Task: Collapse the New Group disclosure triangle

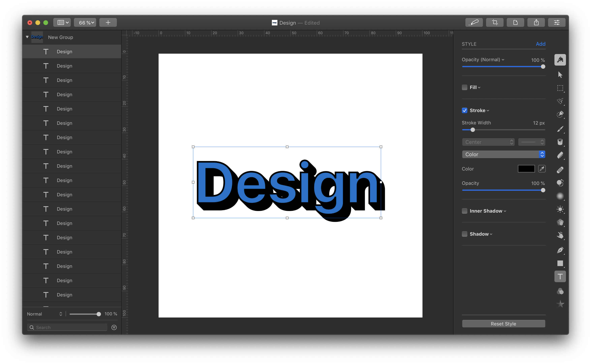Action: tap(27, 37)
